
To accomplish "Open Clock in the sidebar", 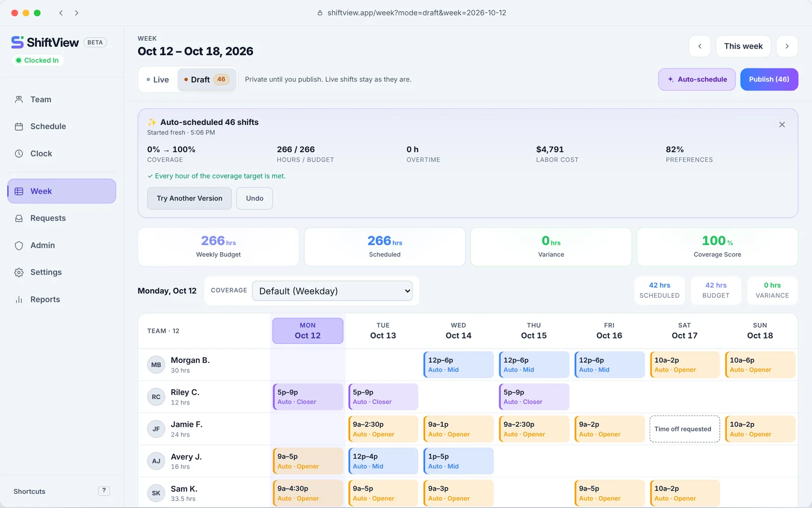I will click(x=61, y=153).
